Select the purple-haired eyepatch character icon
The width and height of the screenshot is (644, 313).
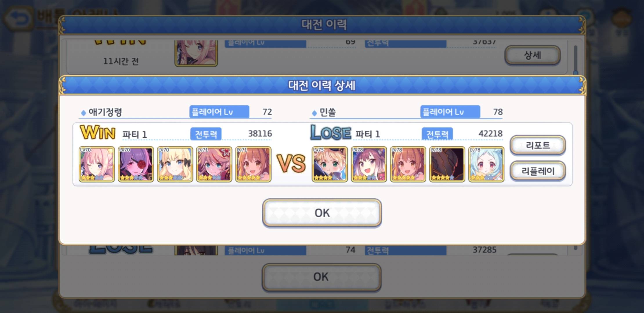coord(136,164)
